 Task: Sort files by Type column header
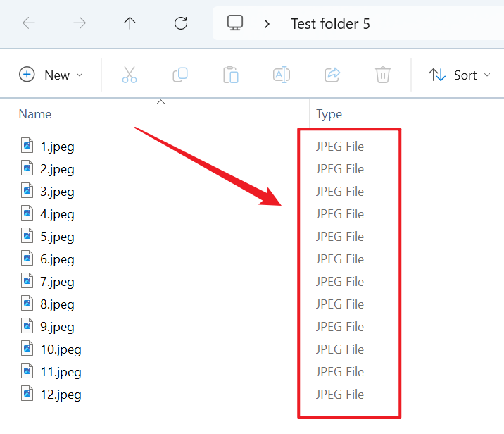point(329,114)
